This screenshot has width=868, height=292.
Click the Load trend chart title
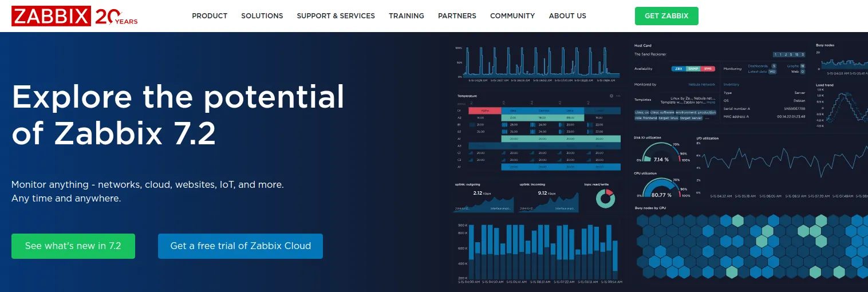[x=824, y=85]
